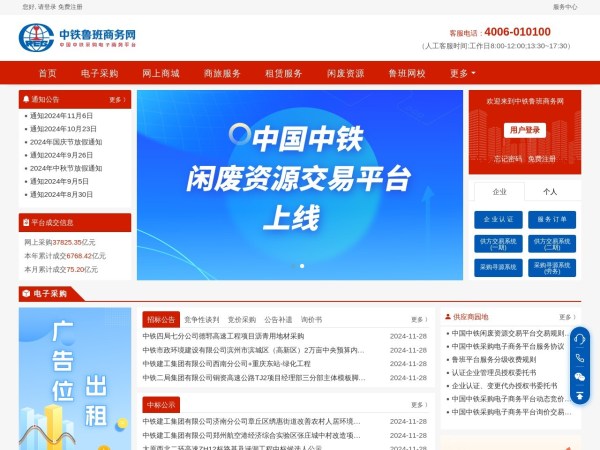Open the WeChat icon in floating sidebar
Image resolution: width=600 pixels, height=450 pixels.
[x=579, y=376]
